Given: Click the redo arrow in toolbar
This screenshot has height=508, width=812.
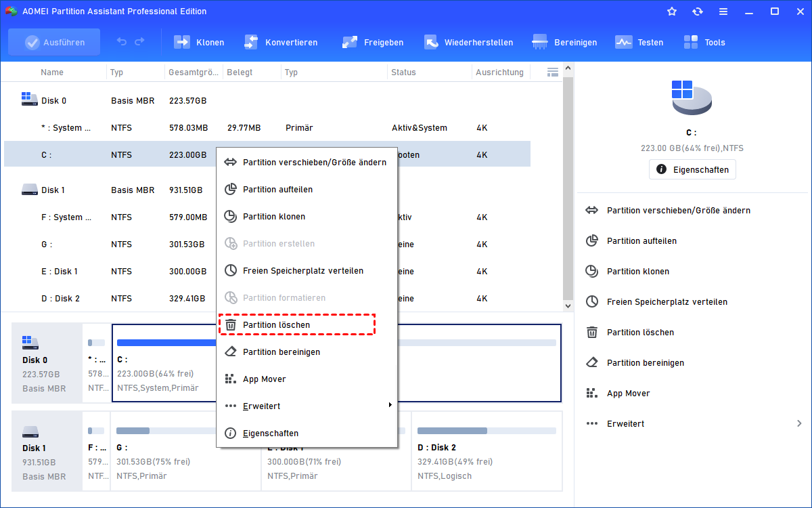Looking at the screenshot, I should click(139, 42).
